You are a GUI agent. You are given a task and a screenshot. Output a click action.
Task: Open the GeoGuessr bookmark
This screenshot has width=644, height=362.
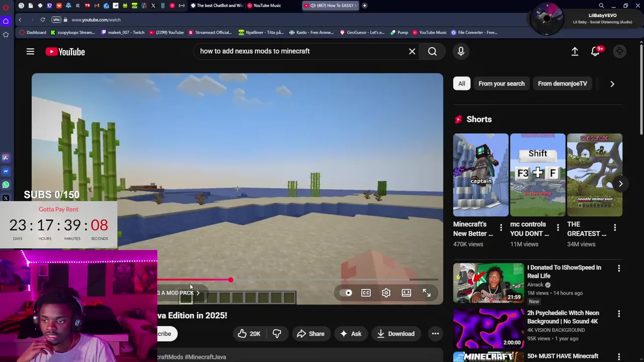[362, 32]
